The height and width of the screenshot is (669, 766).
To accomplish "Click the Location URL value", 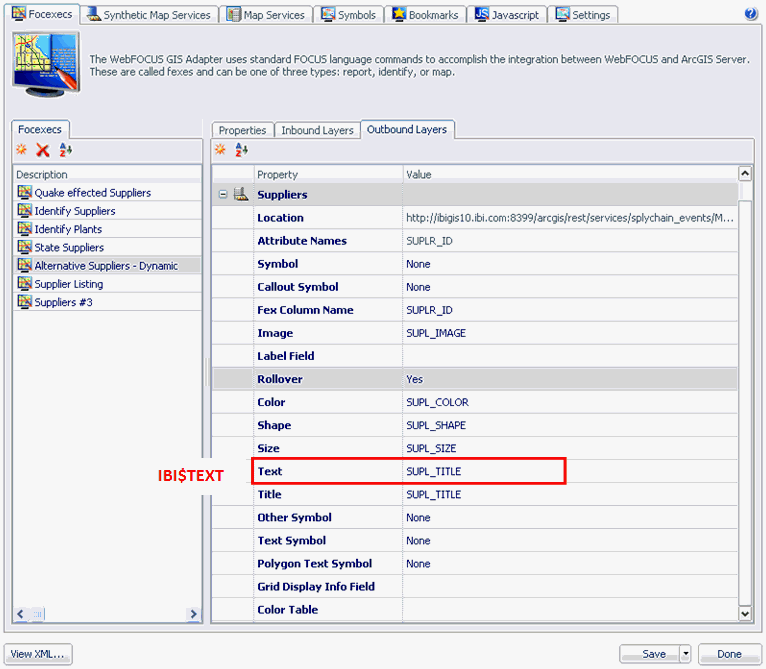I will 570,218.
